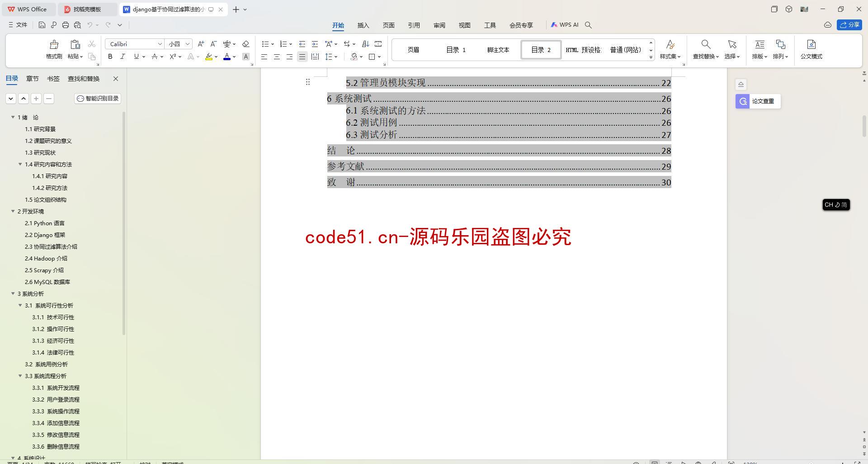Switch to the 章节 navigation pane tab

tap(32, 79)
